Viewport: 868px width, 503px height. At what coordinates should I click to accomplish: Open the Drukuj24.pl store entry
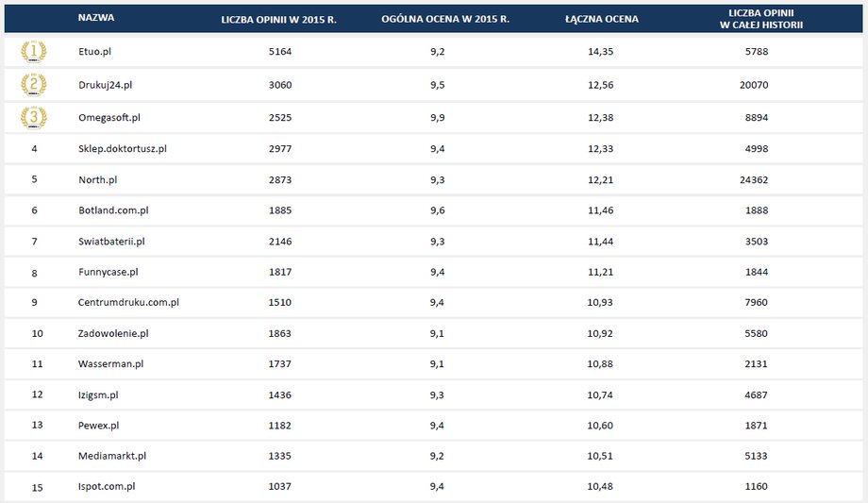tap(105, 85)
